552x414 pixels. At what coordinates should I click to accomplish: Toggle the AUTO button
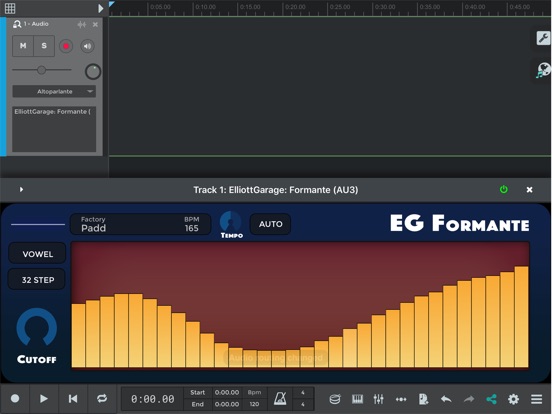click(270, 224)
